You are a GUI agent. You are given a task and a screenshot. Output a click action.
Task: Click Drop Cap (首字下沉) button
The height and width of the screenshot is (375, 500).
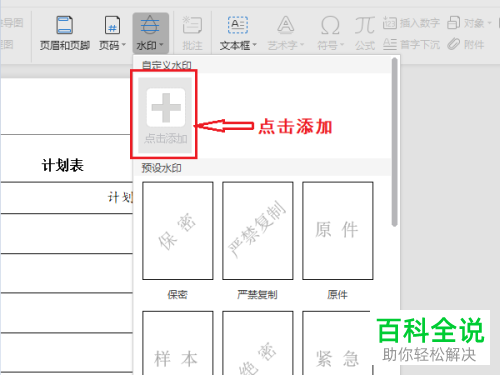(x=411, y=44)
